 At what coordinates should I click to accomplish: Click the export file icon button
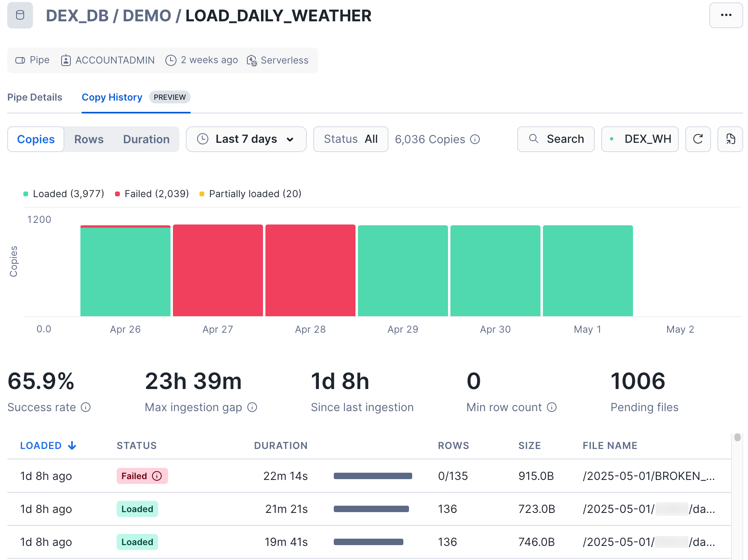pyautogui.click(x=730, y=139)
